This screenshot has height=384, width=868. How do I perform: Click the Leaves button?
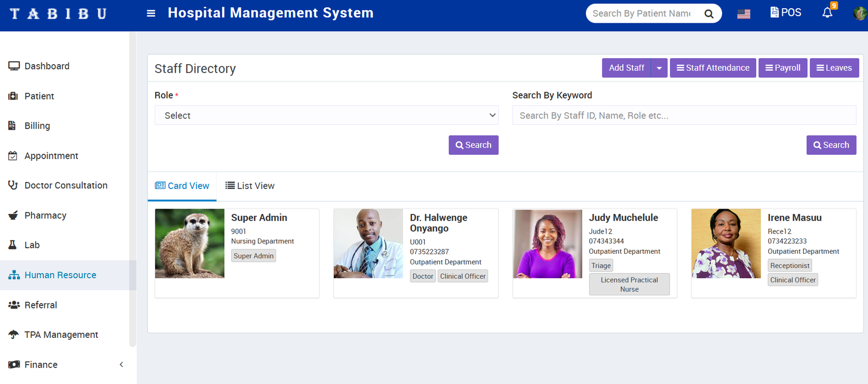pos(834,68)
